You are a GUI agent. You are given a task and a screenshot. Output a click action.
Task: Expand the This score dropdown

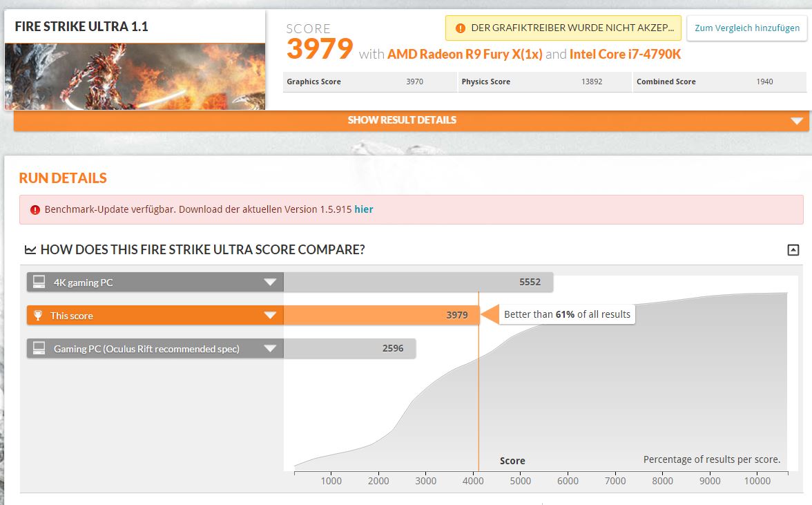coord(270,316)
